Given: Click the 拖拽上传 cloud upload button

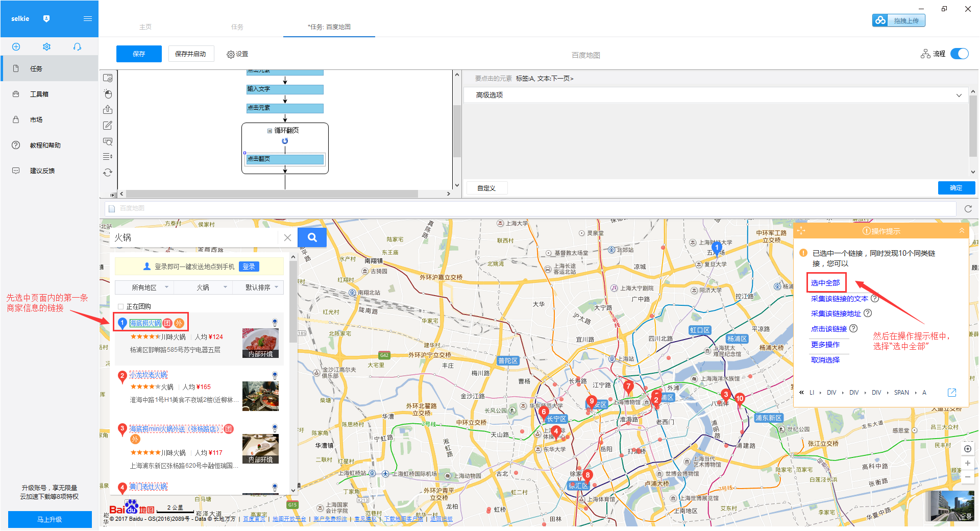Looking at the screenshot, I should pyautogui.click(x=899, y=20).
